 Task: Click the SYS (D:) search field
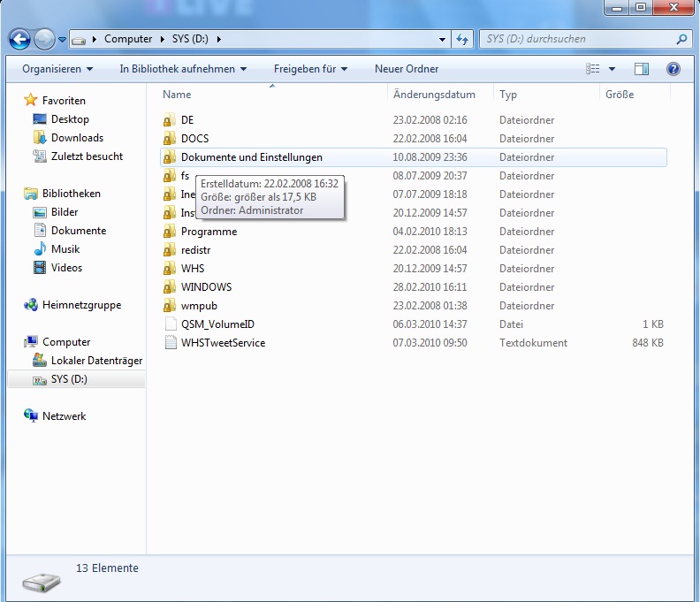(x=574, y=40)
